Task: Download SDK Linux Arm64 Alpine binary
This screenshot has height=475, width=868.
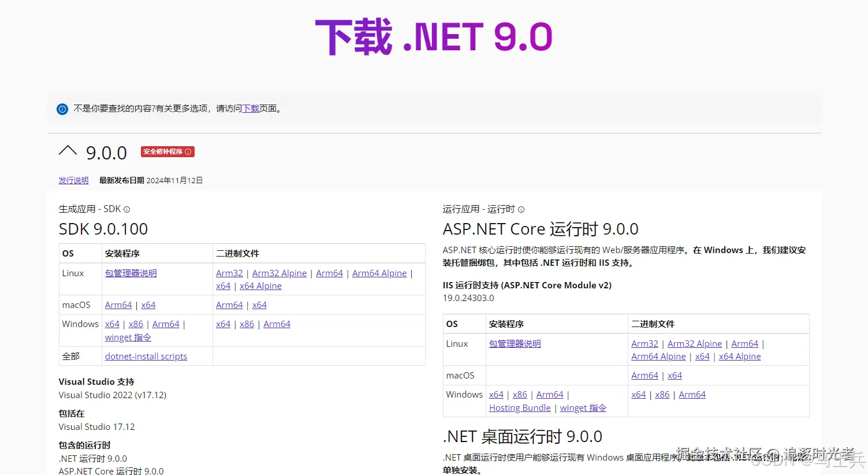Action: point(379,273)
